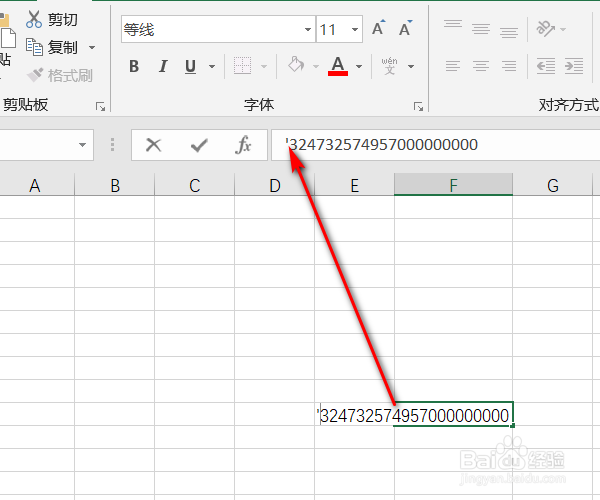Select column D header

tap(275, 186)
